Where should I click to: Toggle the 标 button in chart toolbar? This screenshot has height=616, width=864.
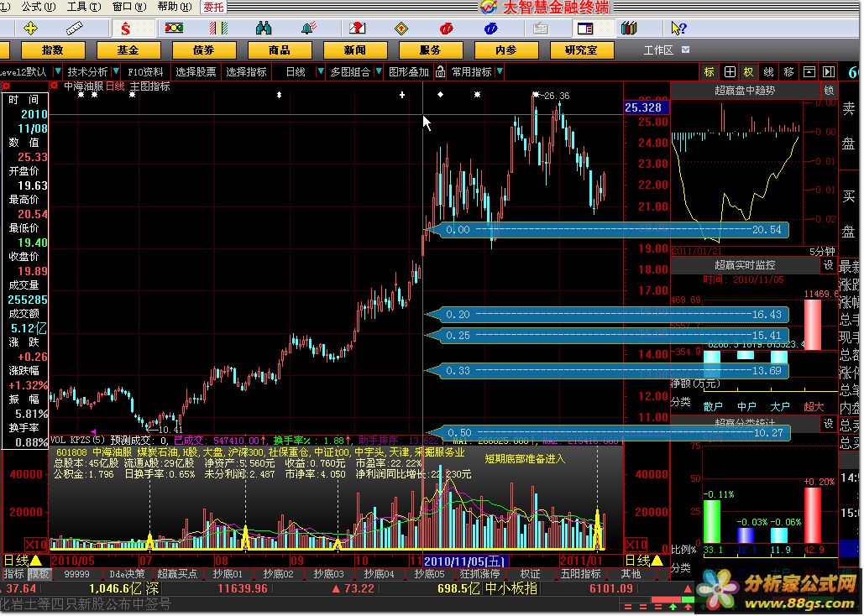[x=710, y=71]
